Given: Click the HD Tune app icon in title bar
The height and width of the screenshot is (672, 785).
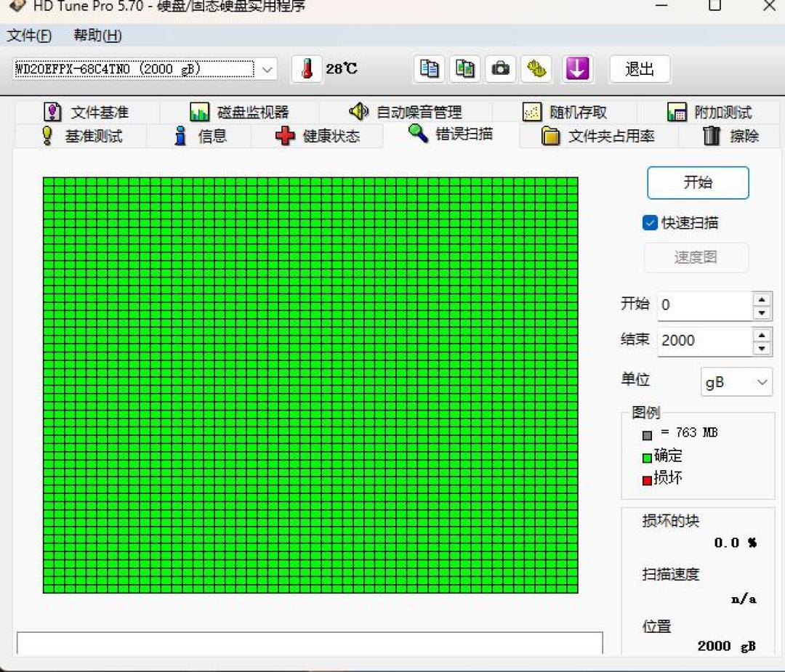Looking at the screenshot, I should 17,6.
